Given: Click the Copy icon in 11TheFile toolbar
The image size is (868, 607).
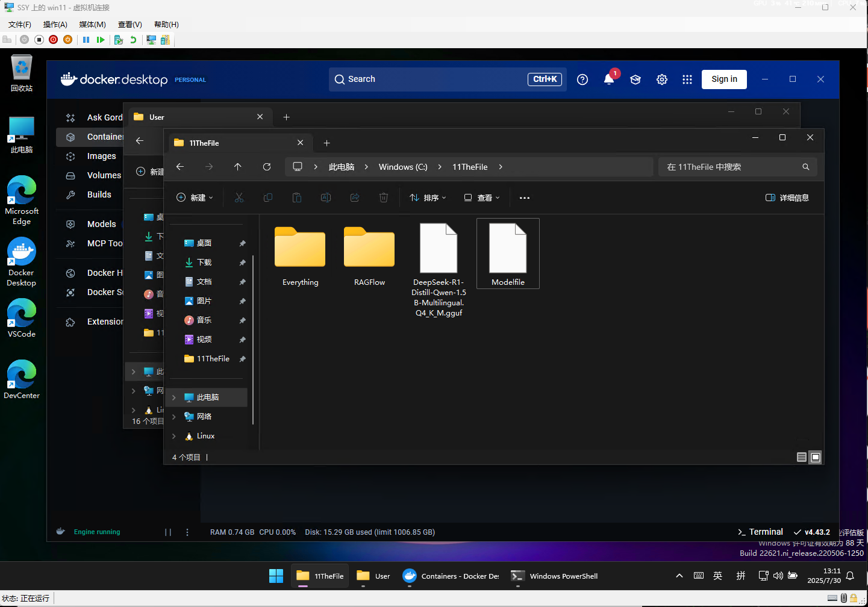Looking at the screenshot, I should click(x=268, y=198).
